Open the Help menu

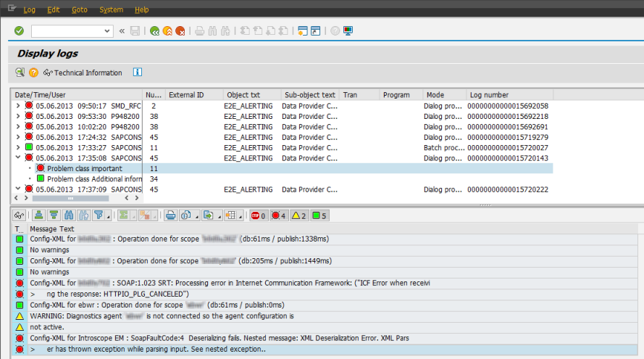[142, 9]
